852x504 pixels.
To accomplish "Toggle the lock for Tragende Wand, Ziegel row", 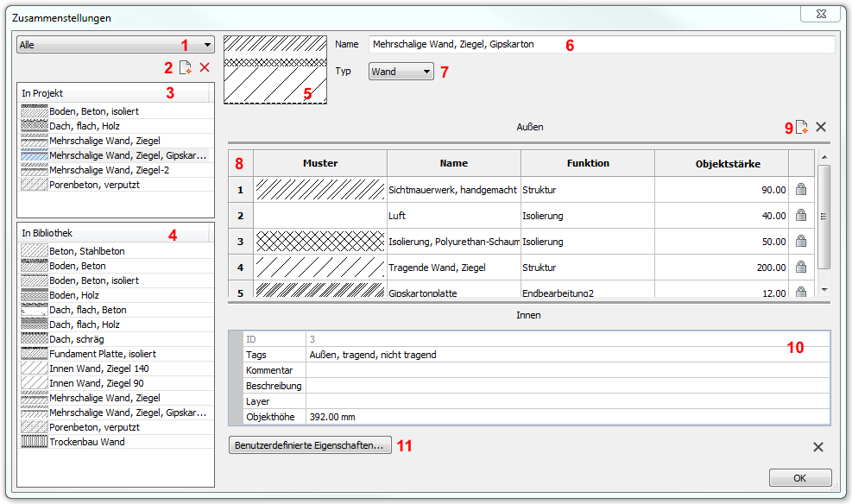I will coord(801,267).
